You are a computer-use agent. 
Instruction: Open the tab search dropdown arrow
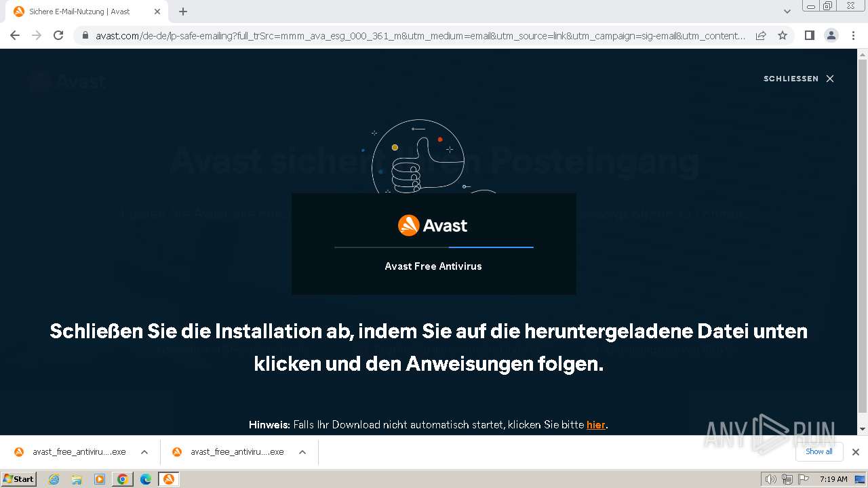[x=787, y=12]
